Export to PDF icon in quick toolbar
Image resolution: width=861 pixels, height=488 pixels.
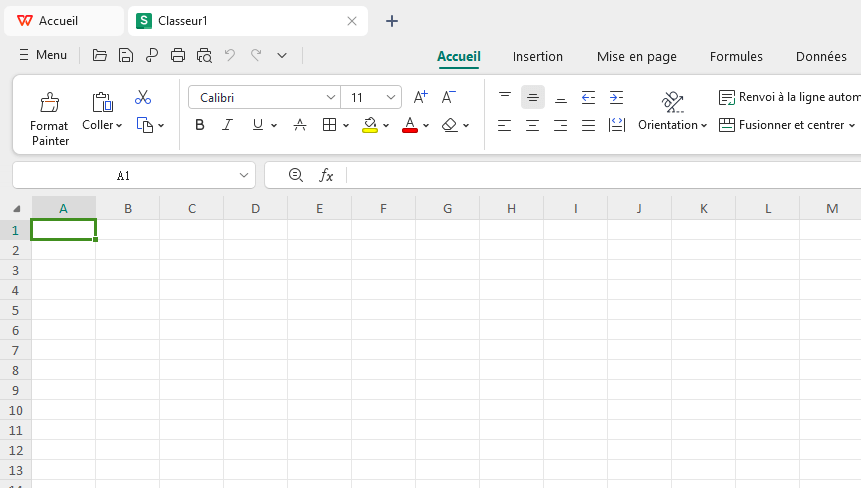tap(152, 55)
